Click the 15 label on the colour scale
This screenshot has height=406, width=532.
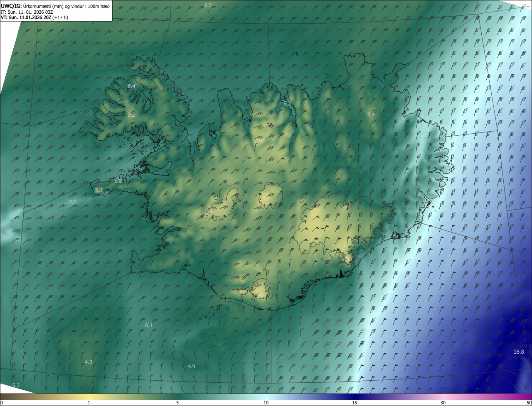pyautogui.click(x=355, y=403)
